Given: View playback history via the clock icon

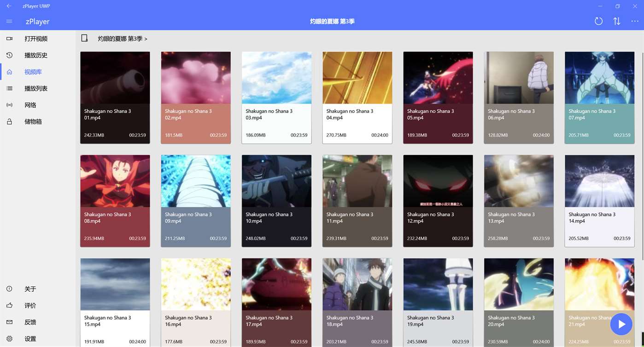Looking at the screenshot, I should [x=9, y=55].
